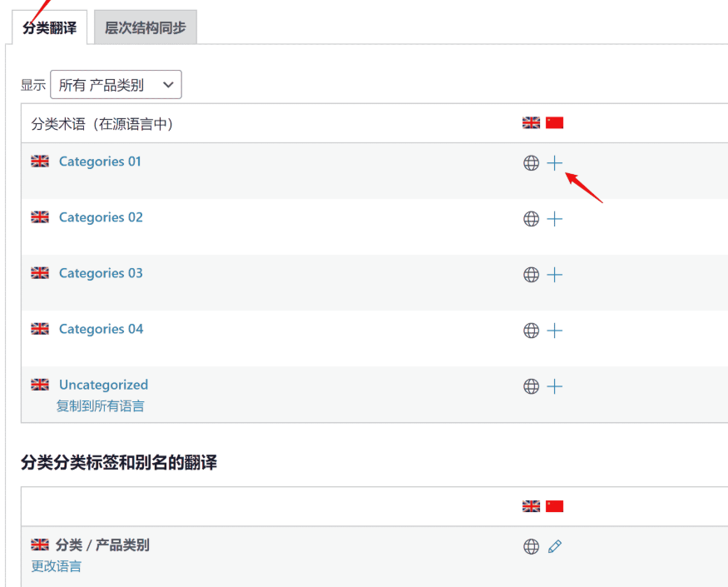Add translation for Uncategorized
The width and height of the screenshot is (728, 587).
click(554, 386)
